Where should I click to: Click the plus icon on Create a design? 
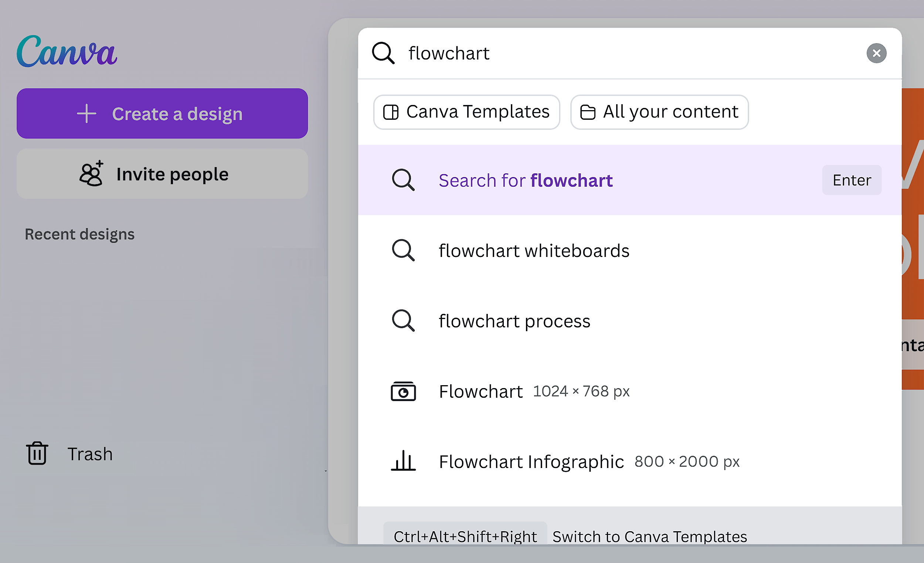pos(86,113)
